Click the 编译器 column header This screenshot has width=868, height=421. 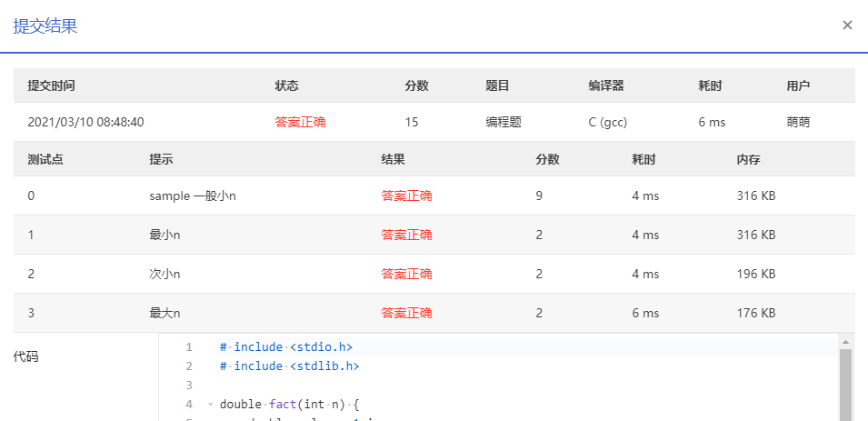point(606,85)
